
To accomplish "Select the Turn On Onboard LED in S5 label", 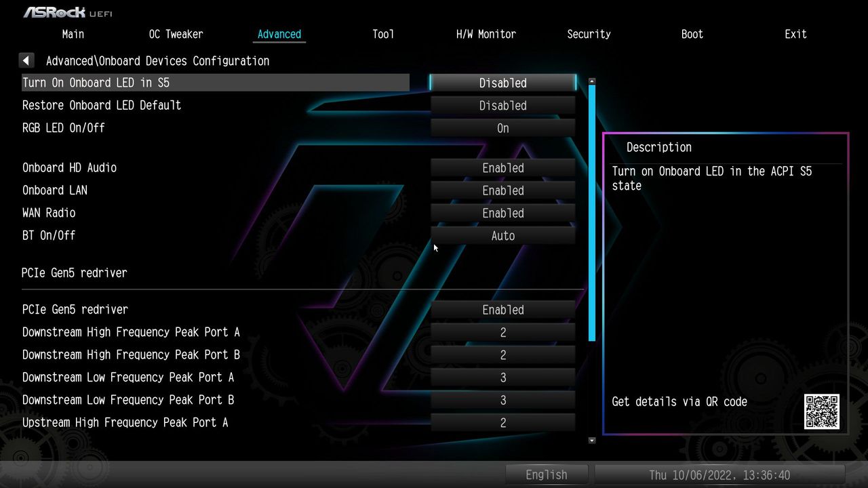I will click(96, 83).
